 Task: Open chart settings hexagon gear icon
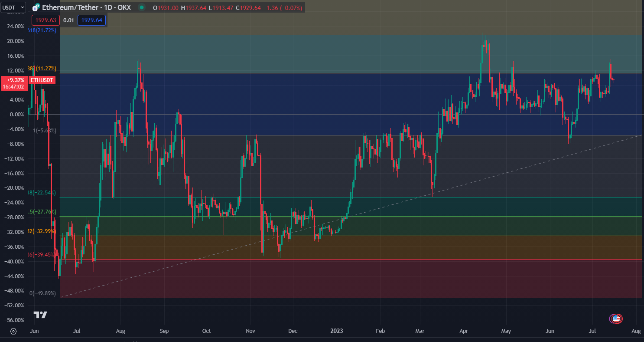[13, 331]
